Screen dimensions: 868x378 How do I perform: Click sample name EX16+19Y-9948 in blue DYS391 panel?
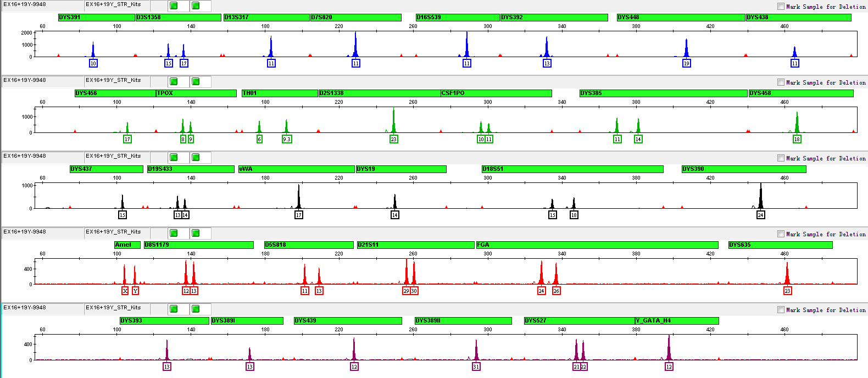(x=25, y=4)
